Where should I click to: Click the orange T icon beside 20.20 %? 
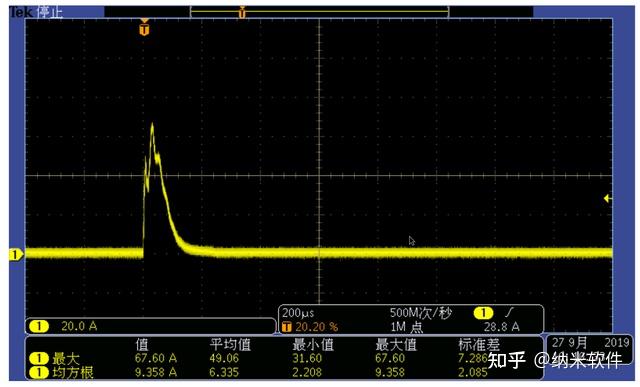[x=287, y=327]
